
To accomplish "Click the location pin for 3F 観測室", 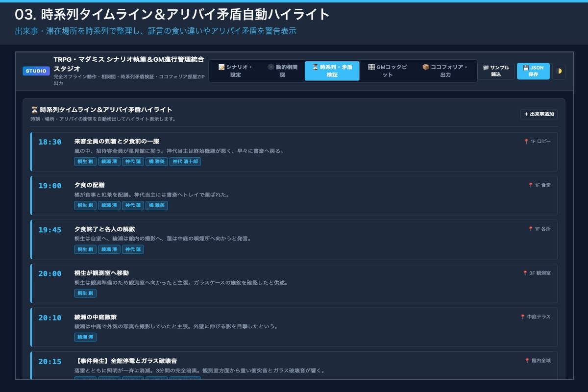I will pyautogui.click(x=525, y=273).
